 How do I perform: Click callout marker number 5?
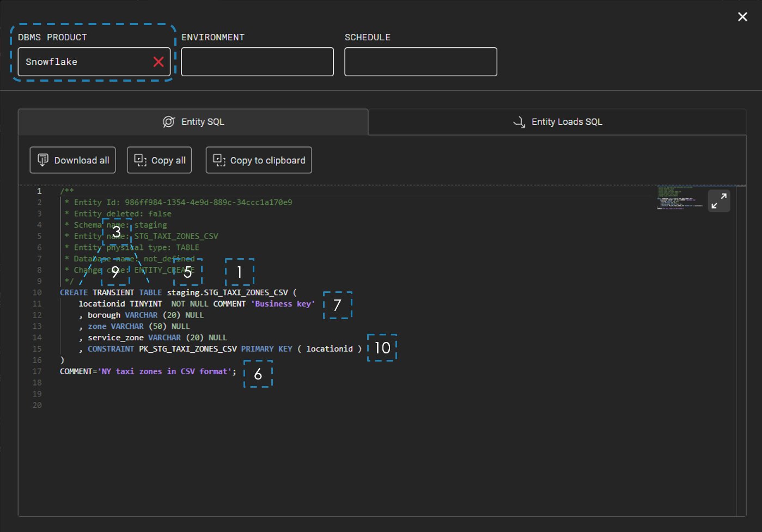[187, 272]
